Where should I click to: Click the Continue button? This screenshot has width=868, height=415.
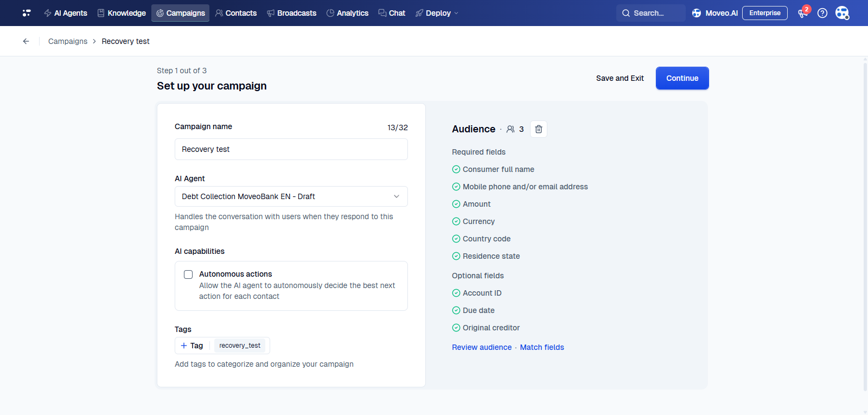point(682,78)
